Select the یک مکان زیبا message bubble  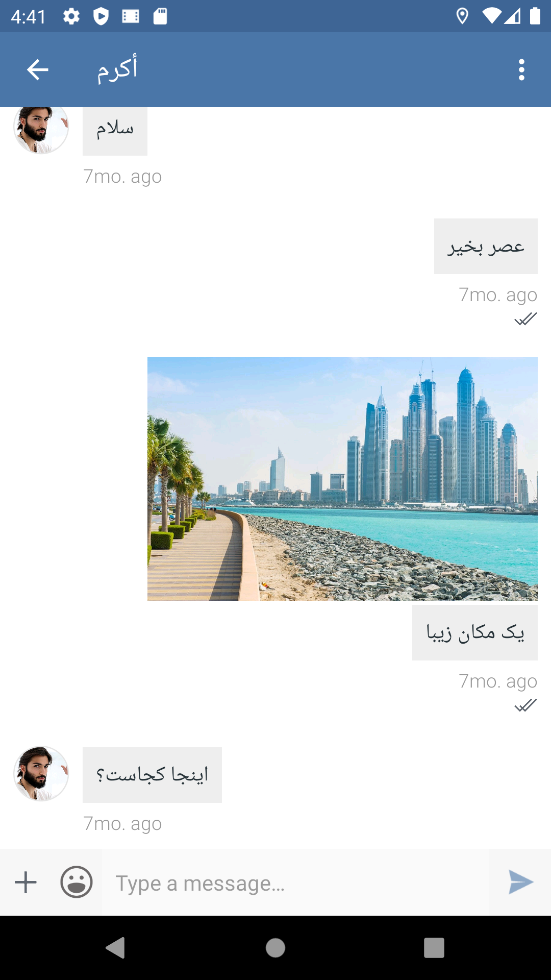click(x=475, y=633)
